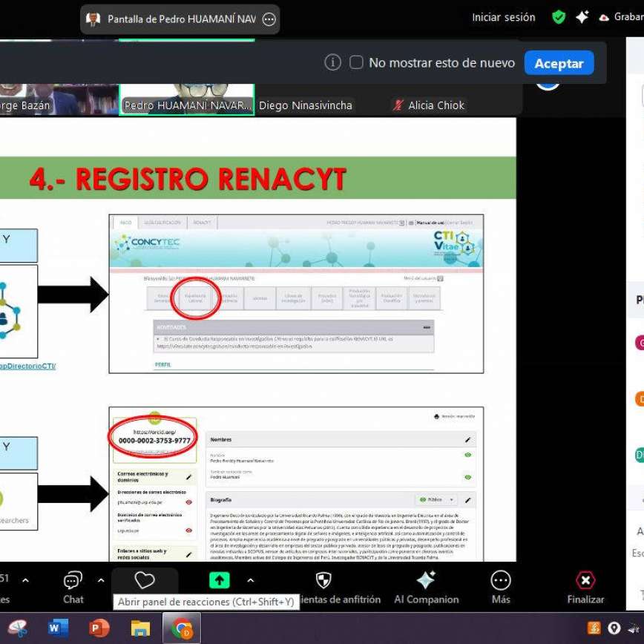Screen dimensions: 644x644
Task: Expand the chat options arrow
Action: (101, 580)
